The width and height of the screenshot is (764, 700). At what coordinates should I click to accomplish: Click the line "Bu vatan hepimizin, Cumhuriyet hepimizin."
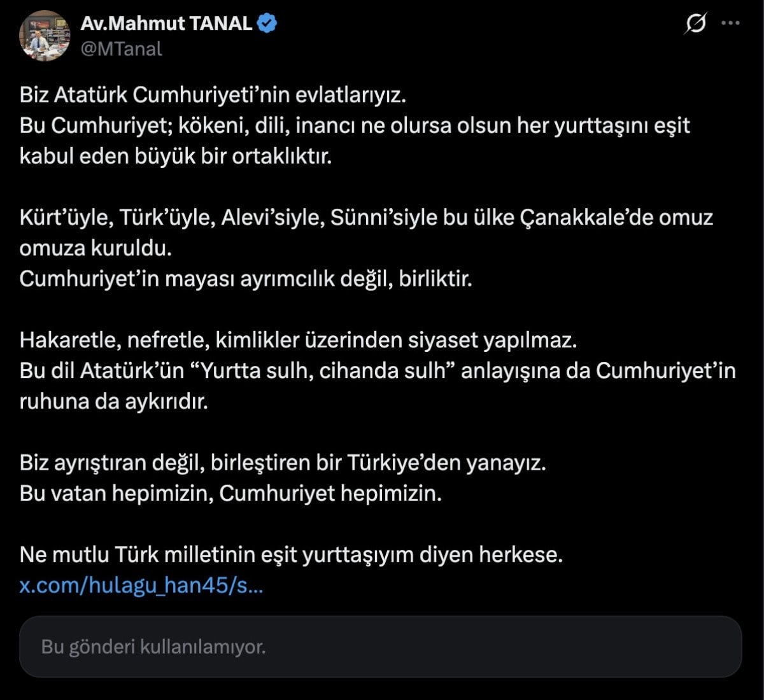(x=230, y=493)
